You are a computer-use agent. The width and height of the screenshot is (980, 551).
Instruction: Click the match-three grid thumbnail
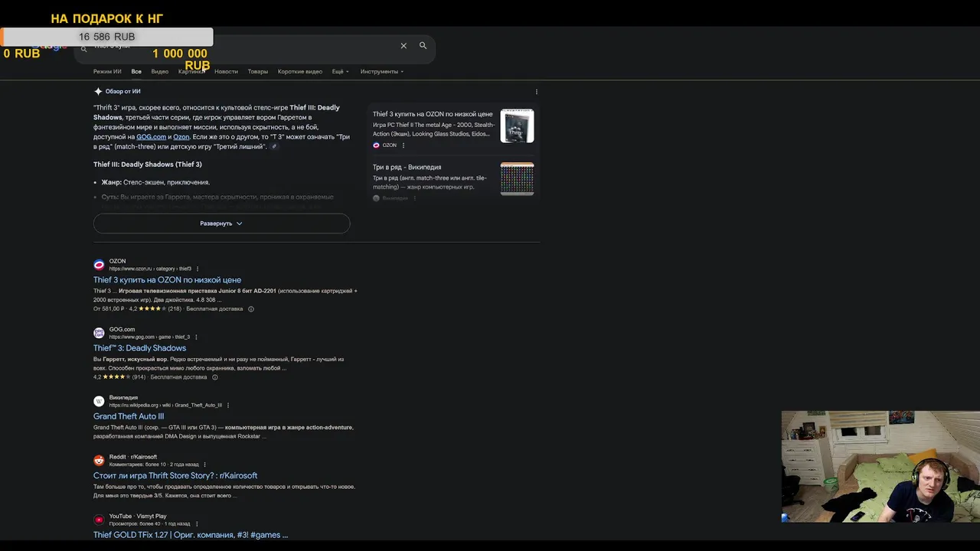(517, 178)
